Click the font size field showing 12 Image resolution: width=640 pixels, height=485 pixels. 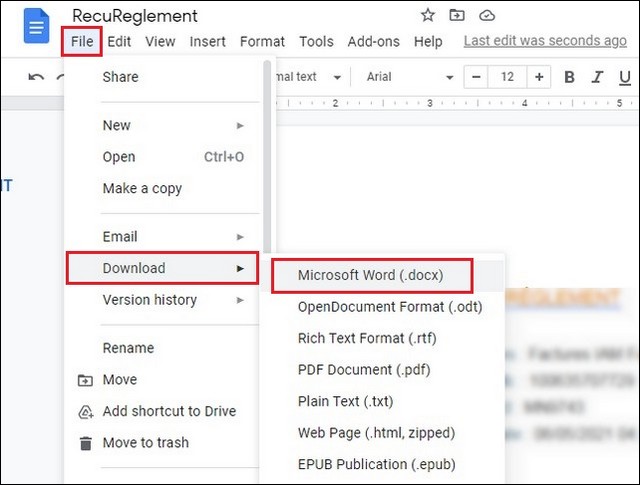tap(507, 77)
